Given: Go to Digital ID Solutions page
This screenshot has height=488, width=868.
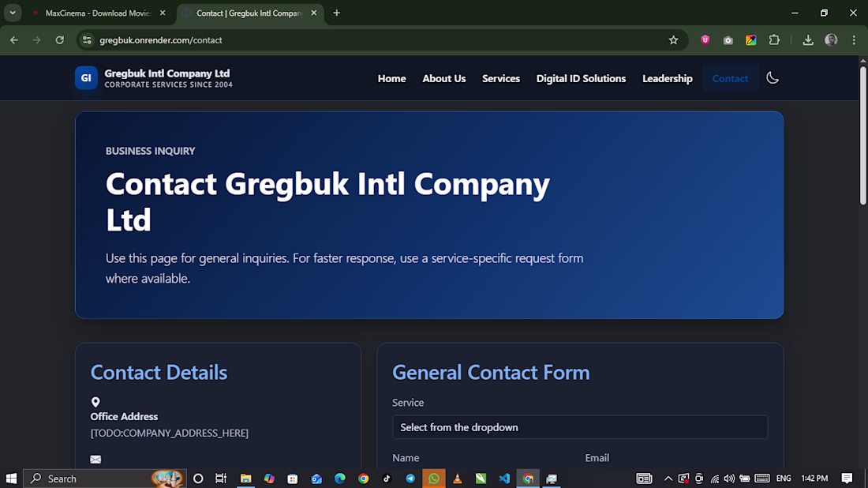Looking at the screenshot, I should pyautogui.click(x=581, y=79).
